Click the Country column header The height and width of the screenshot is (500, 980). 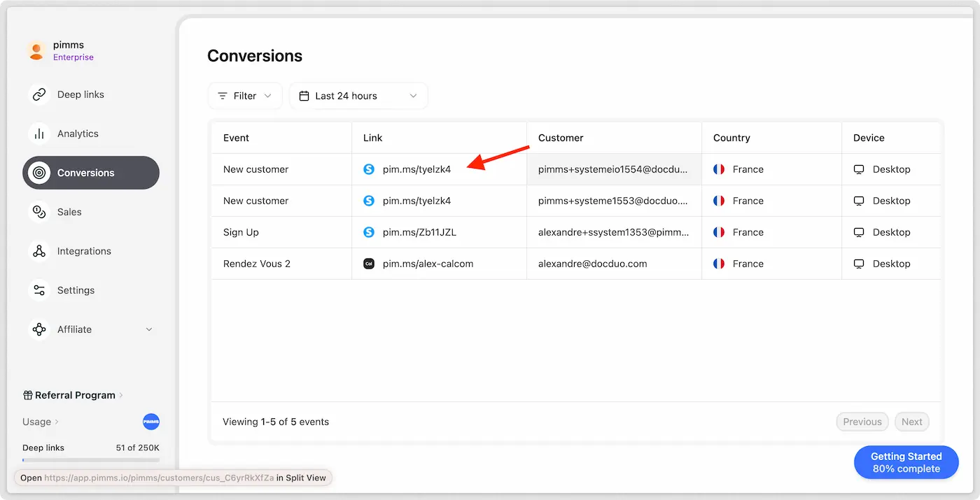(731, 138)
